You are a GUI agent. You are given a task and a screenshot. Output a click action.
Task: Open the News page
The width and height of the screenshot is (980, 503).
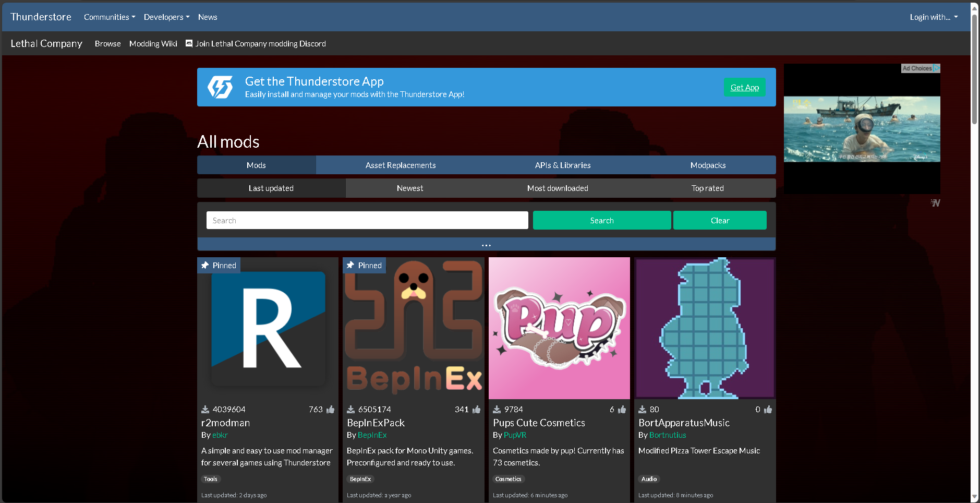click(x=208, y=17)
